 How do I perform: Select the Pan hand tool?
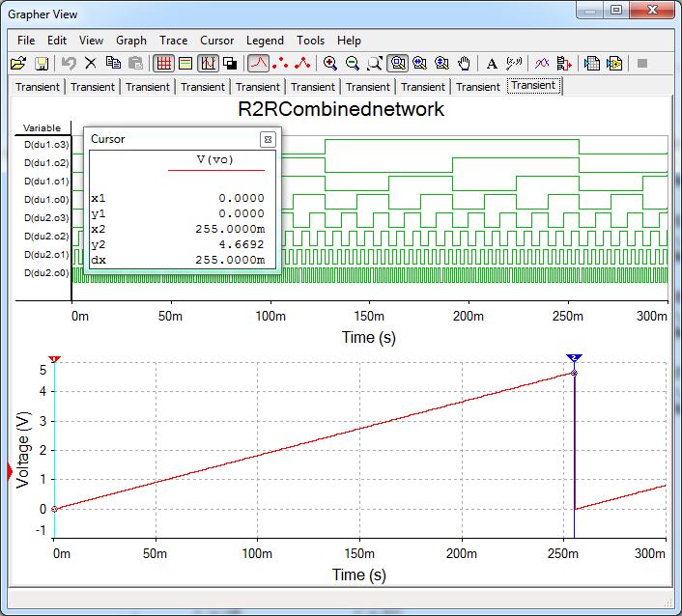tap(465, 64)
